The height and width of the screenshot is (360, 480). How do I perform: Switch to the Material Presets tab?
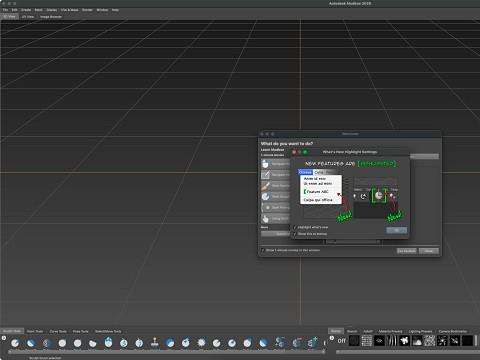391,331
